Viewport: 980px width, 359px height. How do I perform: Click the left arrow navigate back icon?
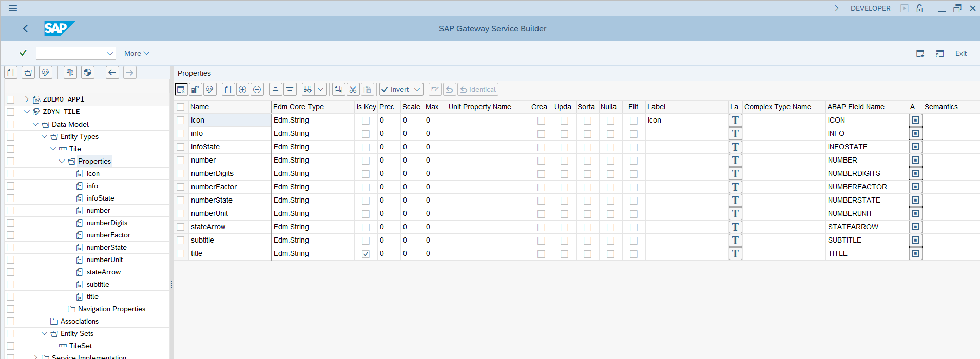pyautogui.click(x=112, y=72)
